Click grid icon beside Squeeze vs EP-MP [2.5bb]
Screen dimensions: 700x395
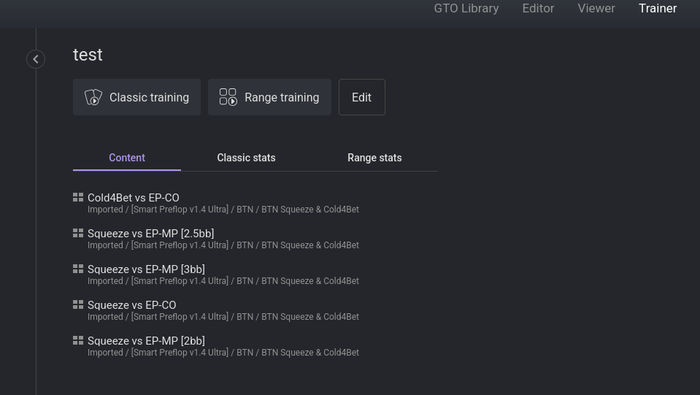click(x=78, y=233)
